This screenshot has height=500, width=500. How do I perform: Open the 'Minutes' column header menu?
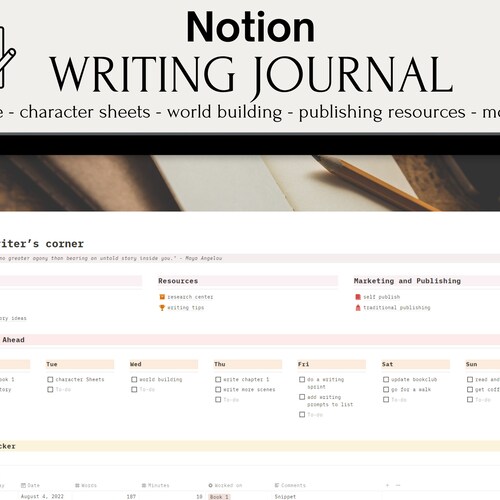pos(155,485)
